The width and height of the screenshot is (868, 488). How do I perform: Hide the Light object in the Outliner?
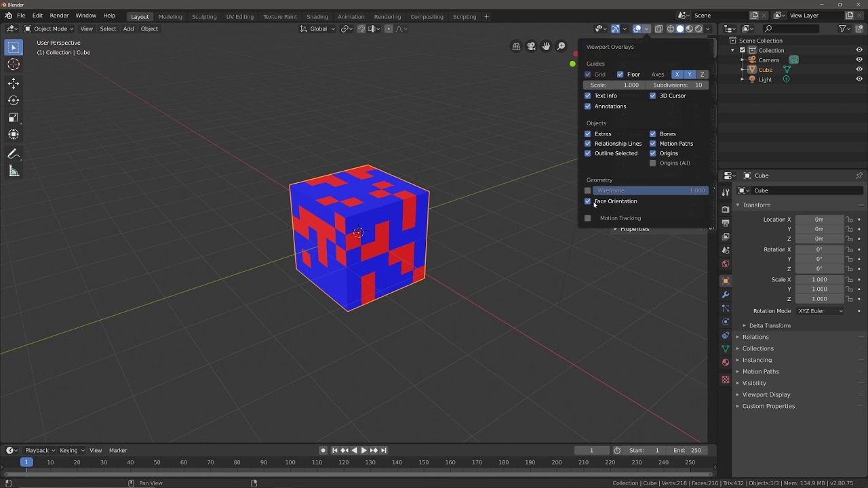point(859,79)
